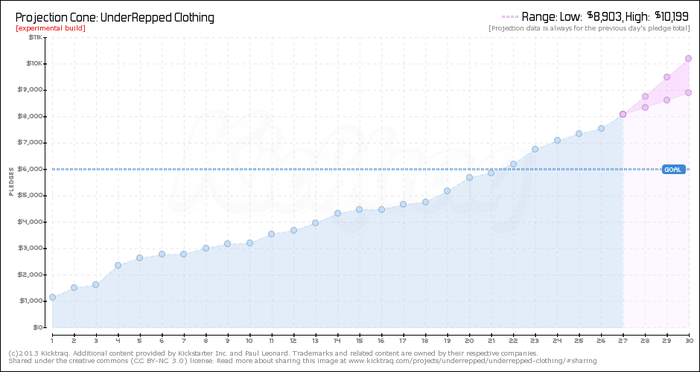700x372 pixels.
Task: Select the day 27 cone origin point
Action: (623, 114)
